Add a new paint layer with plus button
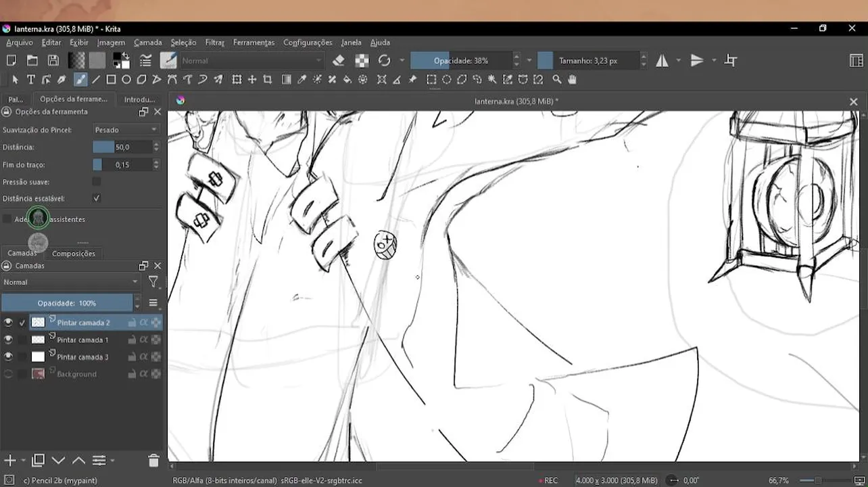This screenshot has height=487, width=868. point(10,461)
